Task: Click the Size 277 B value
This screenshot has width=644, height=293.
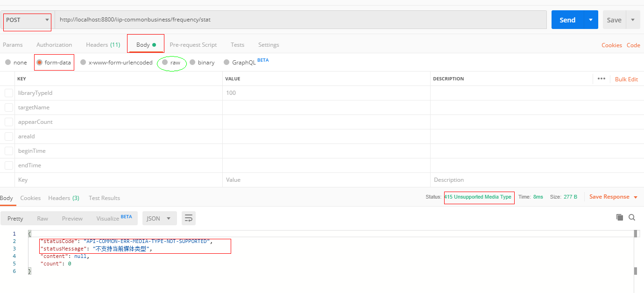Action: (x=570, y=197)
